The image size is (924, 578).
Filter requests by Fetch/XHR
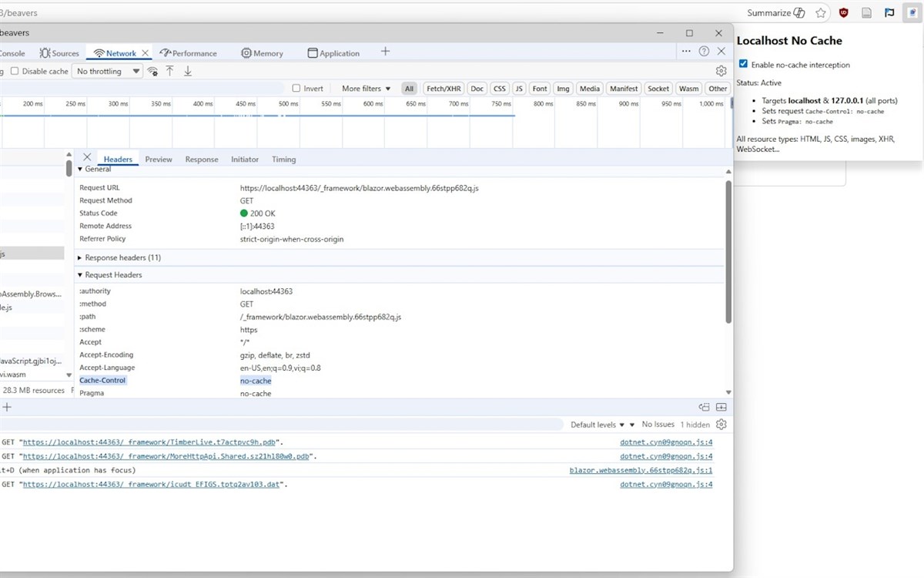444,89
